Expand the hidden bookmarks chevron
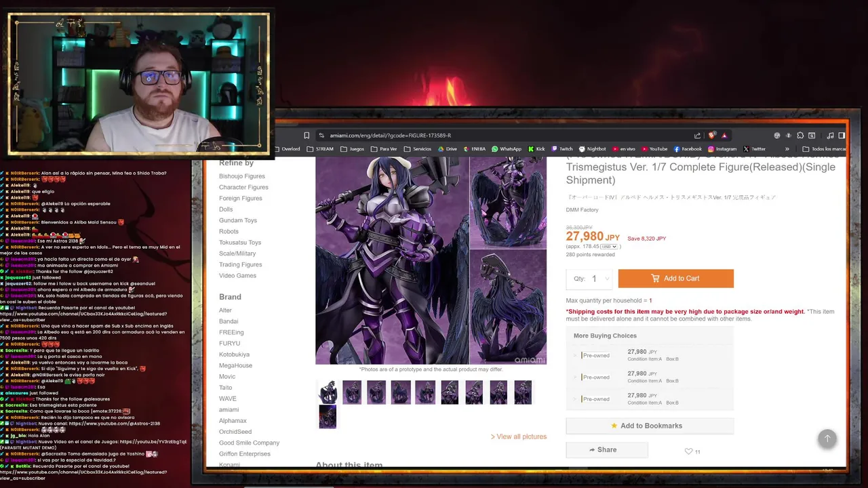This screenshot has height=488, width=868. click(x=787, y=149)
